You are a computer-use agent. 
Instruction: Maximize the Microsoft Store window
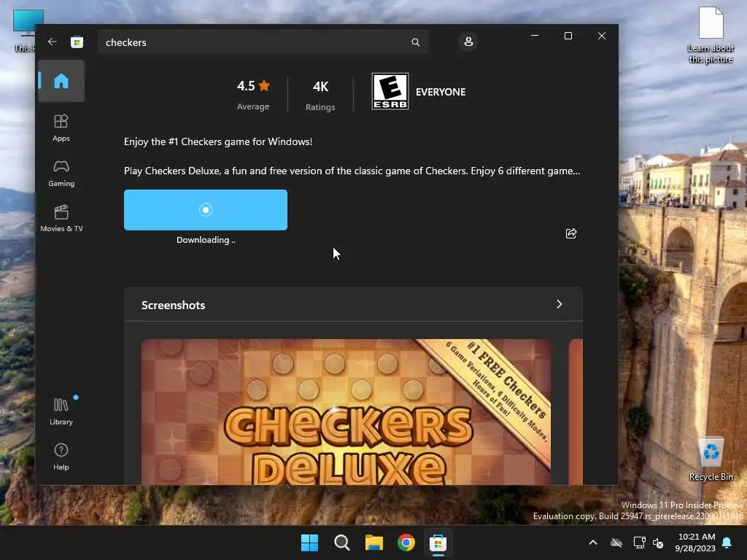[568, 36]
